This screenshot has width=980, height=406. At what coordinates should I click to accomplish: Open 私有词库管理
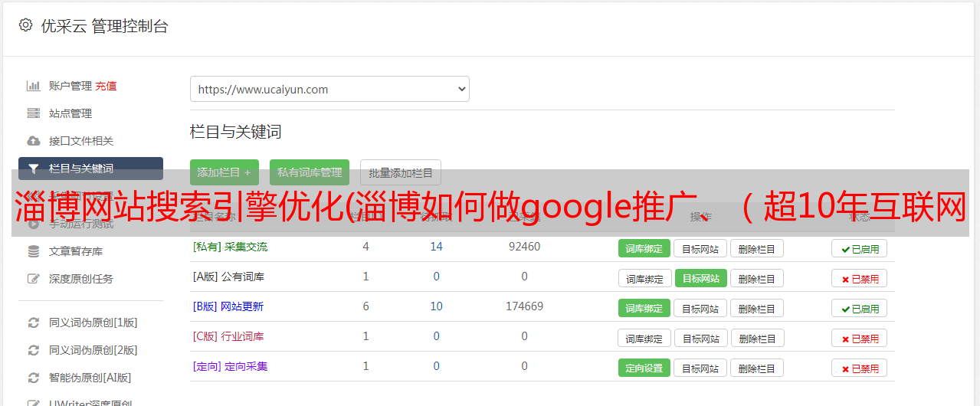(310, 172)
